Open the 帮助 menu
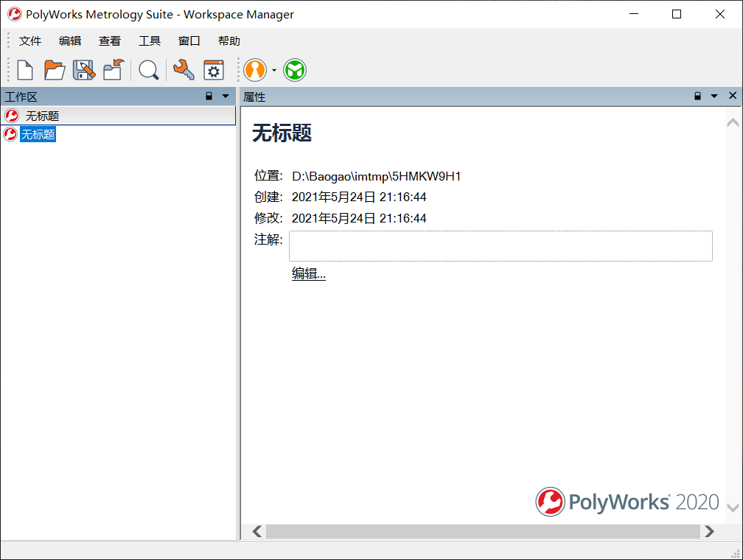The width and height of the screenshot is (743, 560). (229, 41)
